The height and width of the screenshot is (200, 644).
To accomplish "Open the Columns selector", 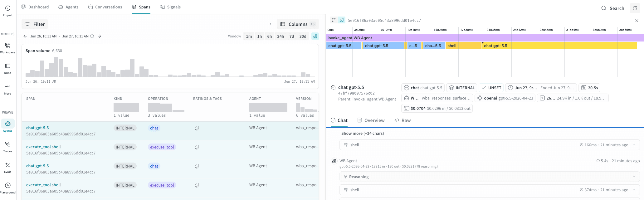I will [298, 24].
